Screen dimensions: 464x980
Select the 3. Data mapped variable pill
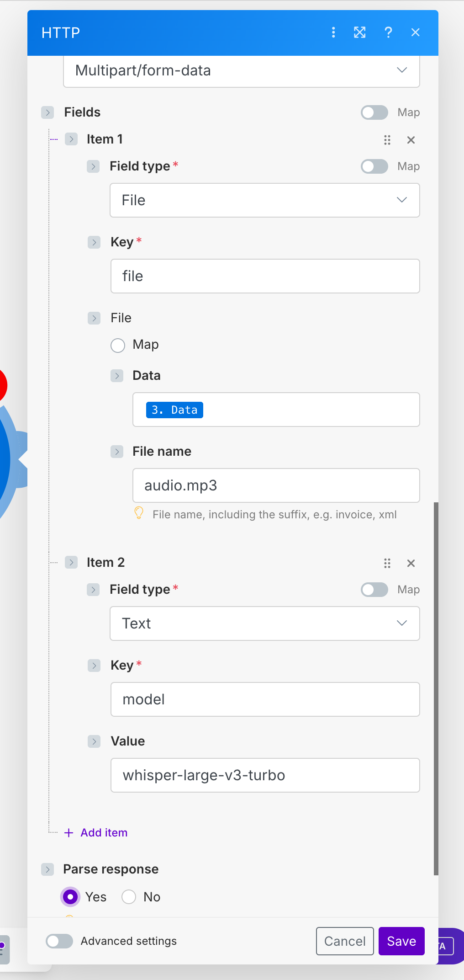(174, 410)
